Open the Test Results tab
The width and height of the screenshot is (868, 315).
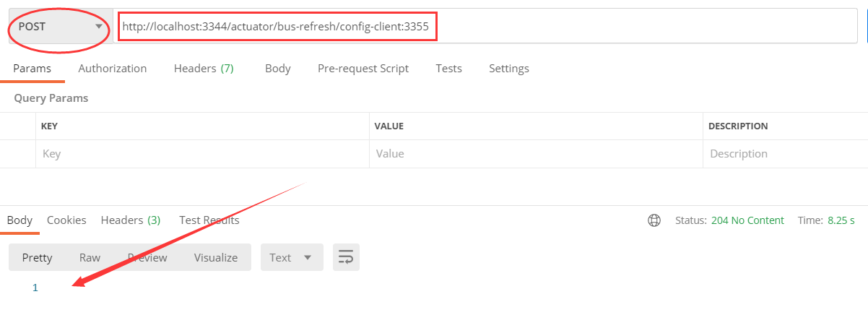point(209,220)
